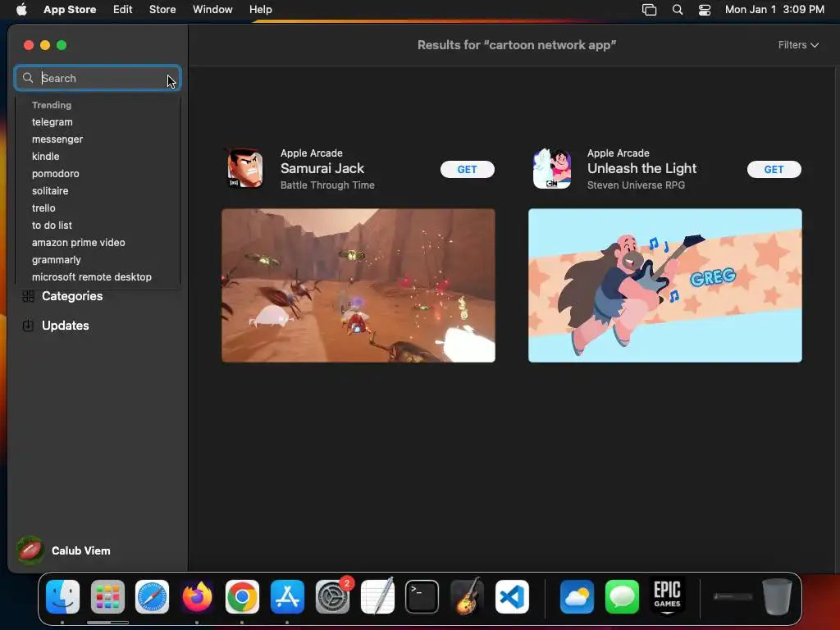This screenshot has height=630, width=840.
Task: Select the suggestion "microsoft remote desktop"
Action: (92, 277)
